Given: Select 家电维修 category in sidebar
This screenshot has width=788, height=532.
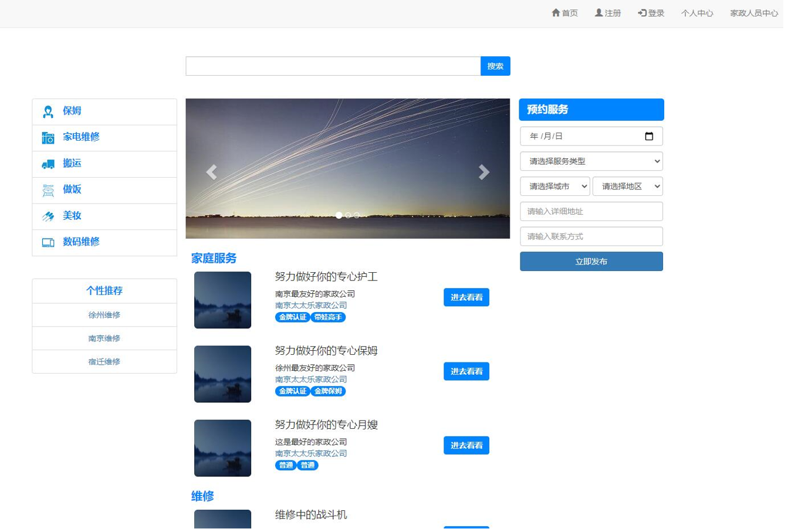Looking at the screenshot, I should click(x=105, y=138).
